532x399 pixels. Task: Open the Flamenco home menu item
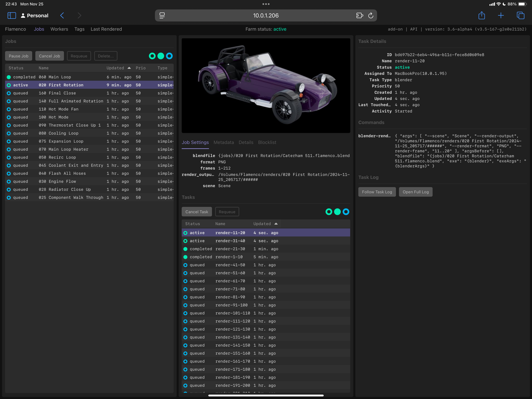[x=15, y=29]
